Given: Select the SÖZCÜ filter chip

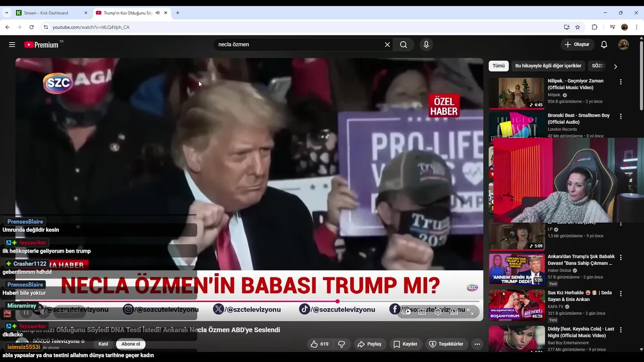Looking at the screenshot, I should point(598,66).
